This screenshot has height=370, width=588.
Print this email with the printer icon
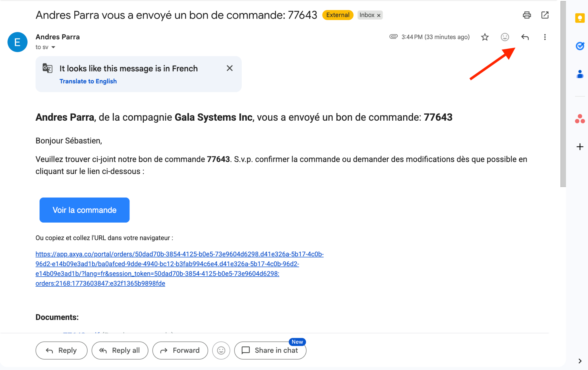527,15
